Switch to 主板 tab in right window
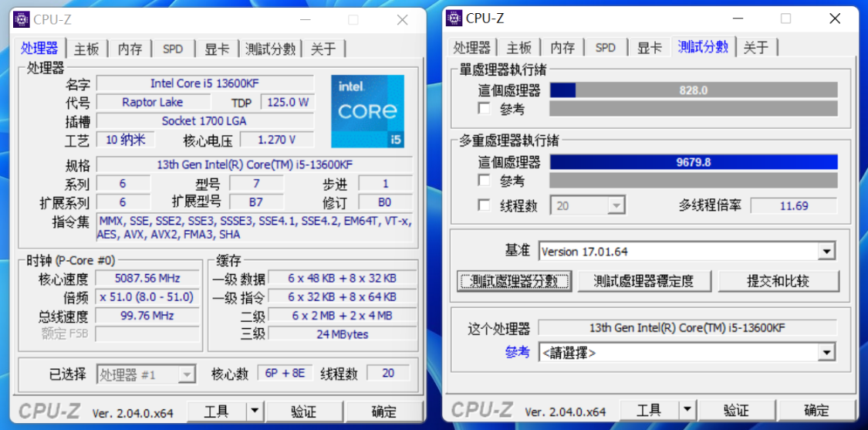The width and height of the screenshot is (868, 430). [x=518, y=48]
